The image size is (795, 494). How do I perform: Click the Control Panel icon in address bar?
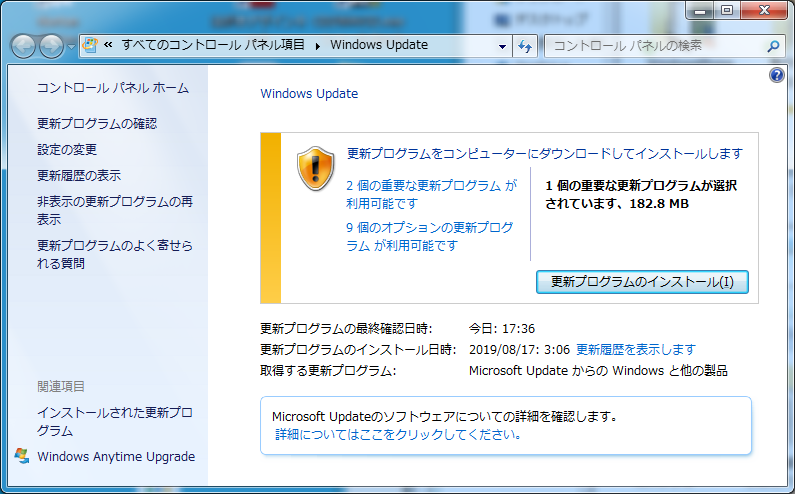coord(90,45)
